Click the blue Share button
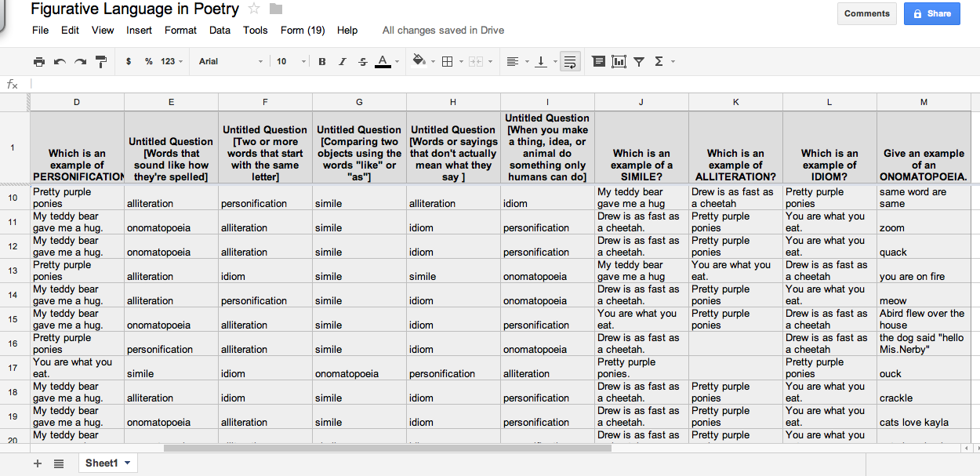The width and height of the screenshot is (980, 476). coord(931,14)
